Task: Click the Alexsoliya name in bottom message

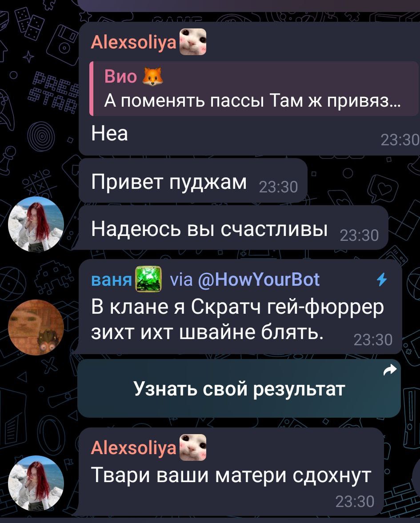Action: 133,447
